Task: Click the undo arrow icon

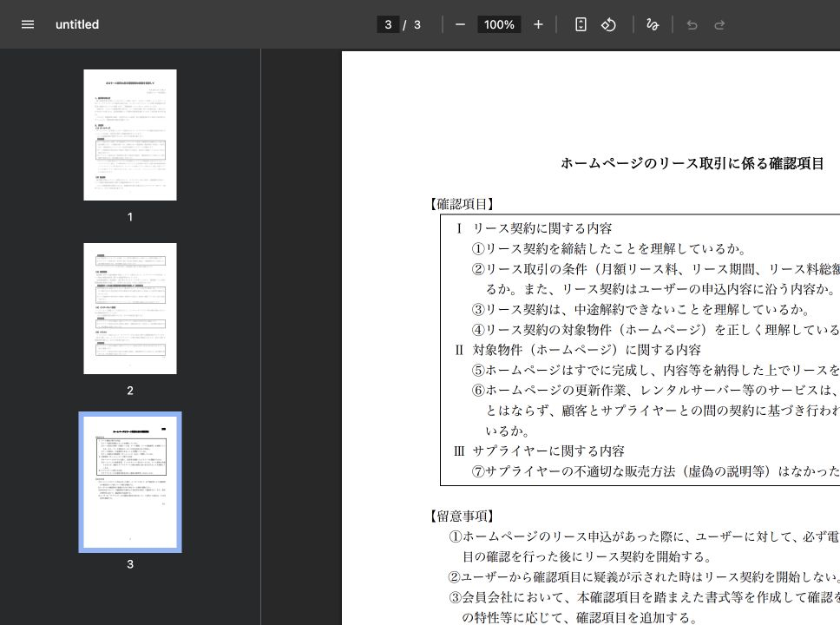Action: coord(692,24)
